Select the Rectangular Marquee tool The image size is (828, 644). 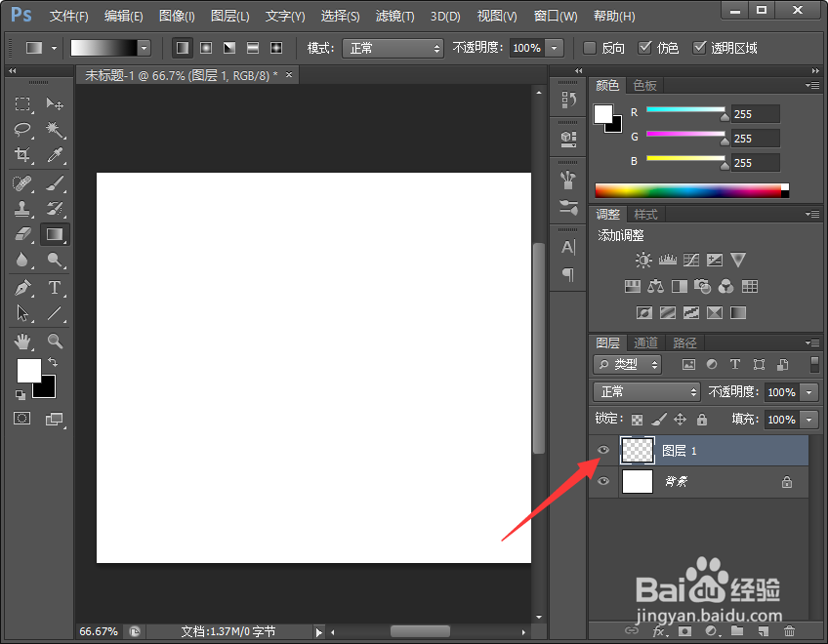(22, 103)
